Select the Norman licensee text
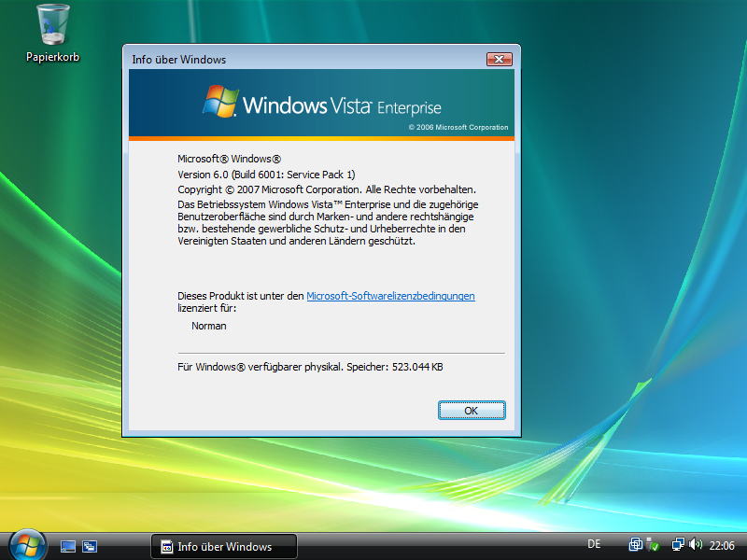The width and height of the screenshot is (747, 560). [209, 326]
